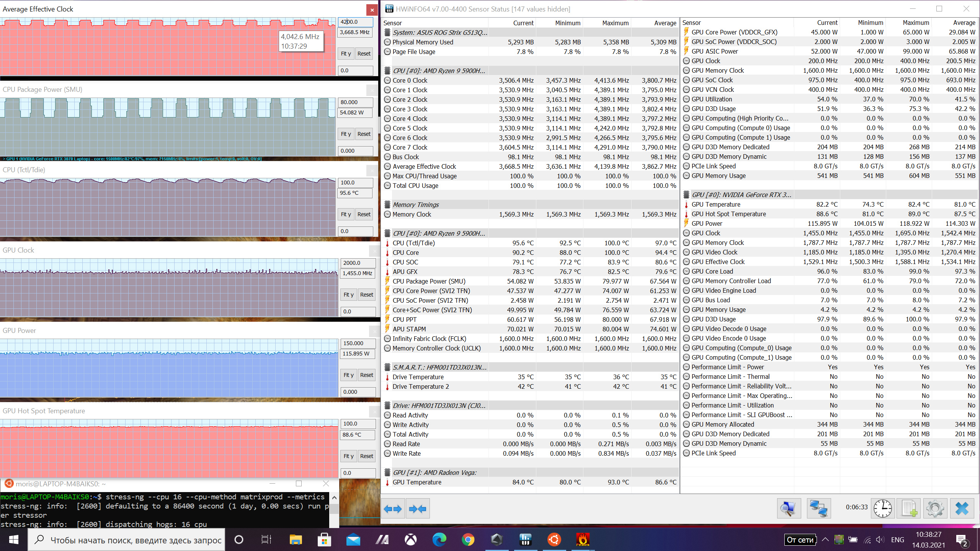
Task: Open Task View on the taskbar
Action: [266, 540]
